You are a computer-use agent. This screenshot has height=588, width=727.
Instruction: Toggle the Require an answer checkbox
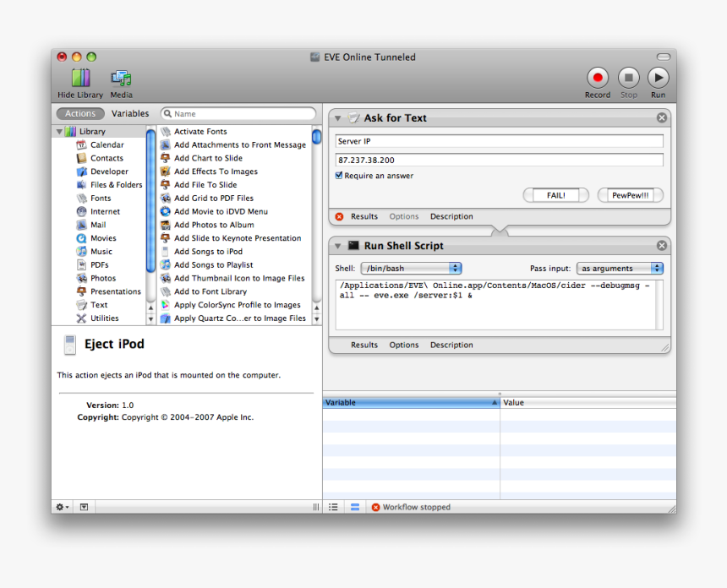(339, 175)
